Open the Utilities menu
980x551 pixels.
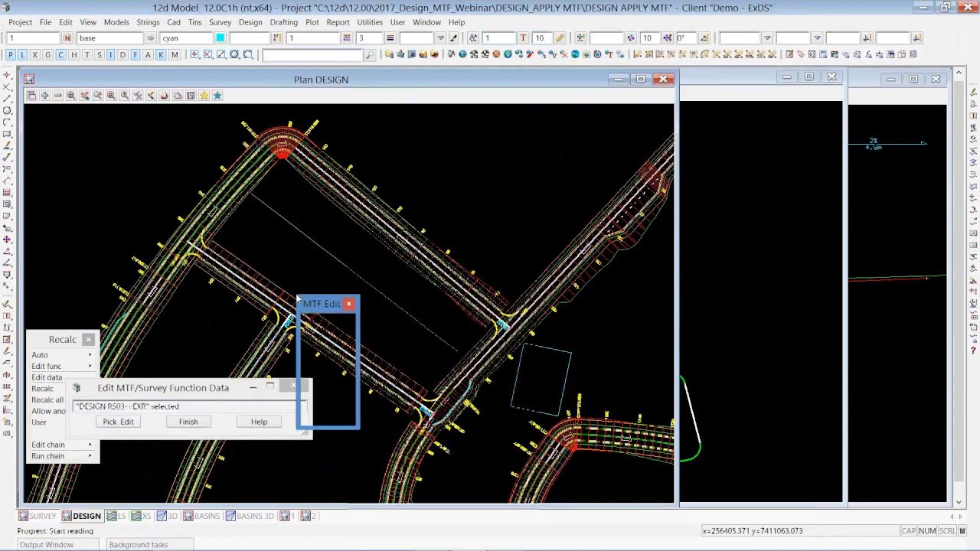(370, 22)
